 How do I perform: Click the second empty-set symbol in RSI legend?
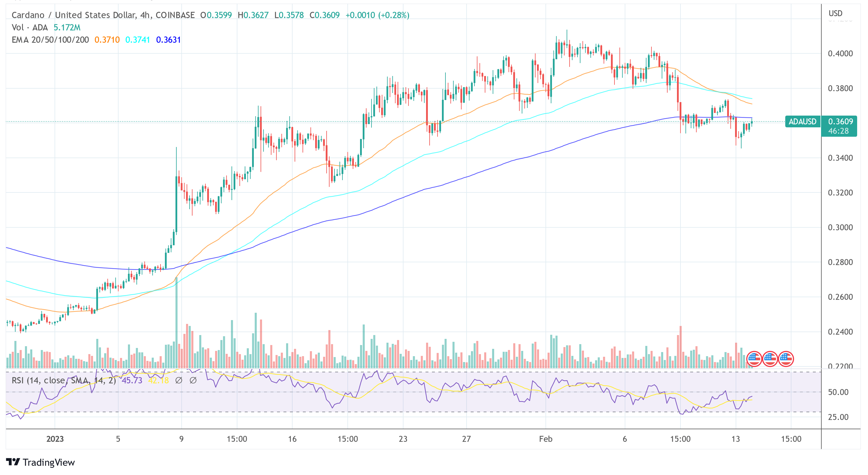pos(193,380)
